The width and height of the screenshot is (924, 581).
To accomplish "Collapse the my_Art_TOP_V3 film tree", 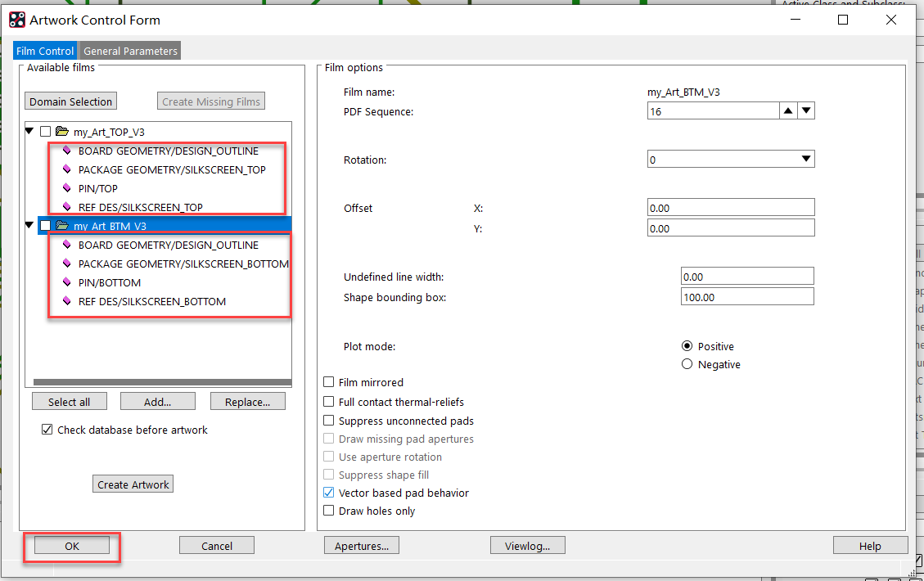I will (x=30, y=132).
